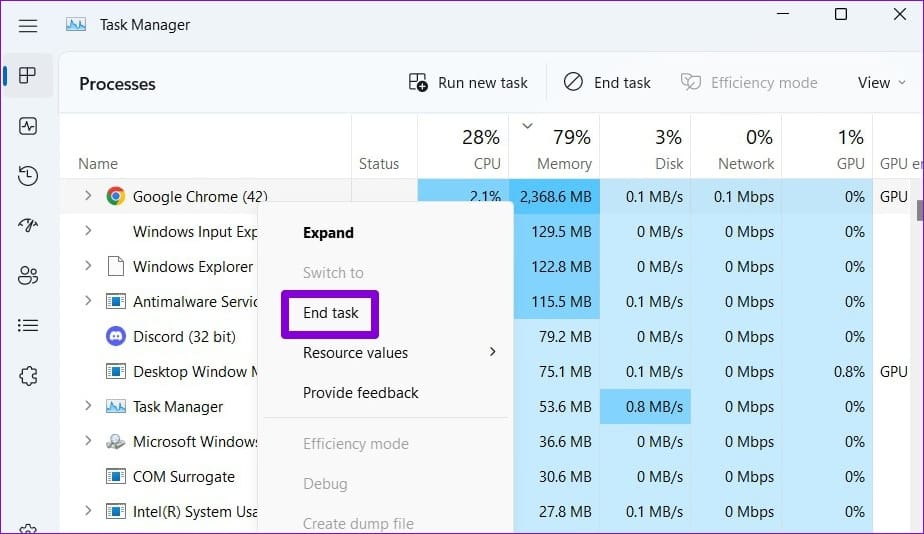The image size is (924, 534).
Task: Sort by the GPU column header
Action: coord(827,146)
